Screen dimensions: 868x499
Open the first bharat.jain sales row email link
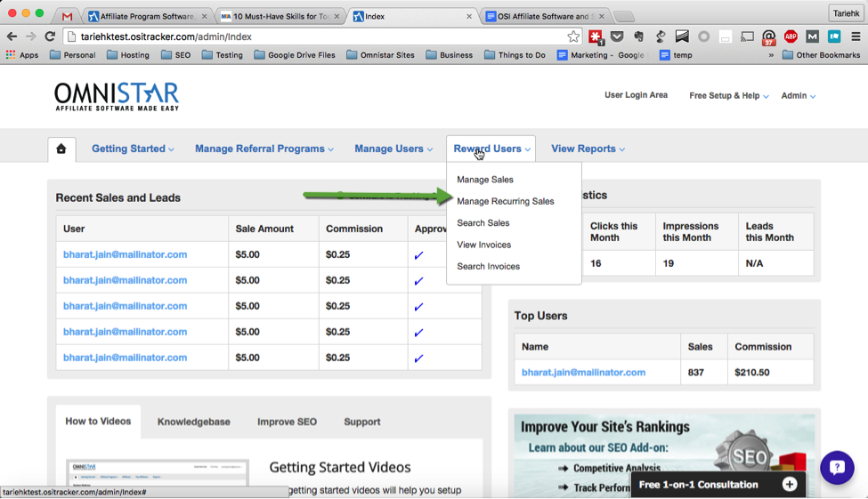[x=126, y=254]
